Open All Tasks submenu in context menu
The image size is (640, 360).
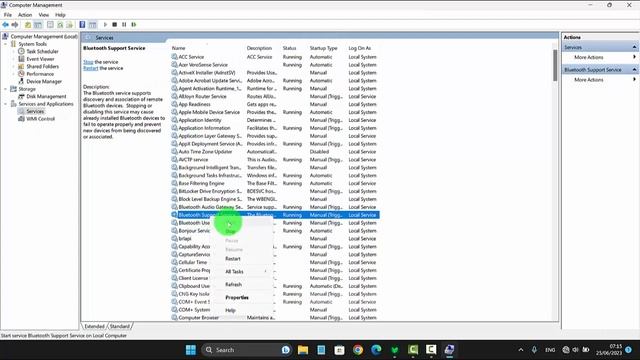tap(234, 272)
